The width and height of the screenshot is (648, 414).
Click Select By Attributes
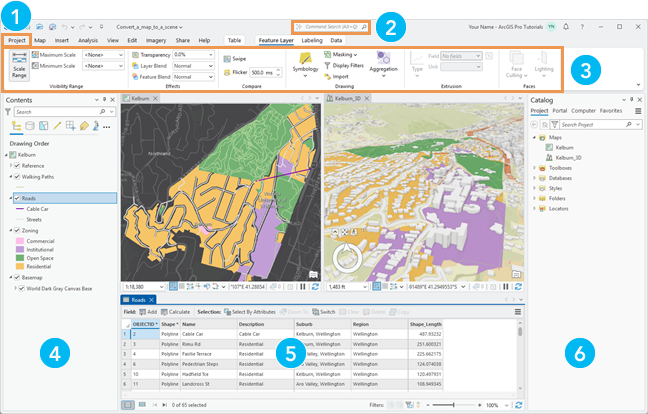pyautogui.click(x=250, y=312)
